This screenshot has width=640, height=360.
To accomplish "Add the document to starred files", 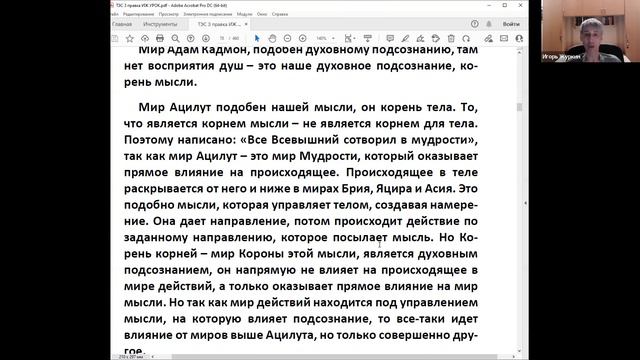I will 130,38.
